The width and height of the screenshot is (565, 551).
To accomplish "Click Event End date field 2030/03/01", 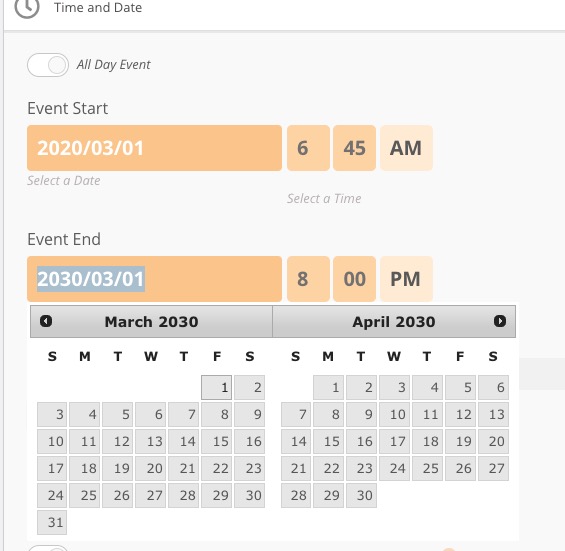I will (154, 279).
